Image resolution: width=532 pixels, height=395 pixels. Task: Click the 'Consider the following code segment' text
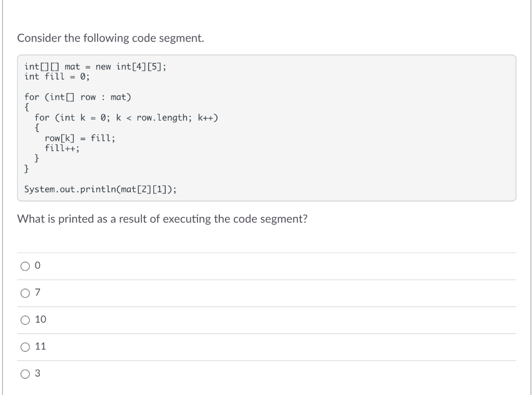[x=111, y=38]
